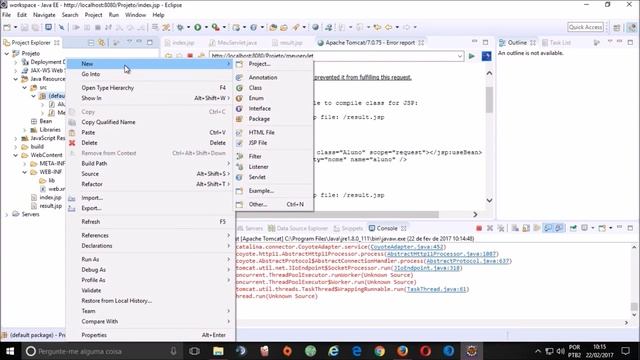Image resolution: width=640 pixels, height=360 pixels.
Task: Switch to result.jsp editor tab
Action: coord(291,42)
